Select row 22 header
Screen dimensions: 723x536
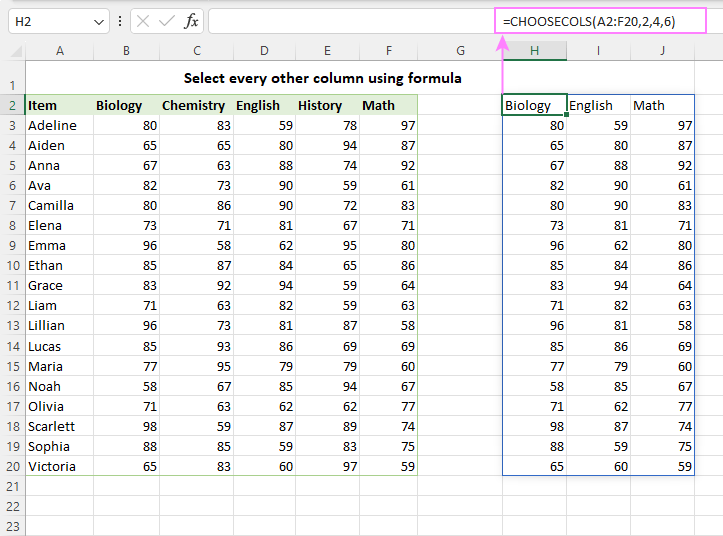click(12, 506)
